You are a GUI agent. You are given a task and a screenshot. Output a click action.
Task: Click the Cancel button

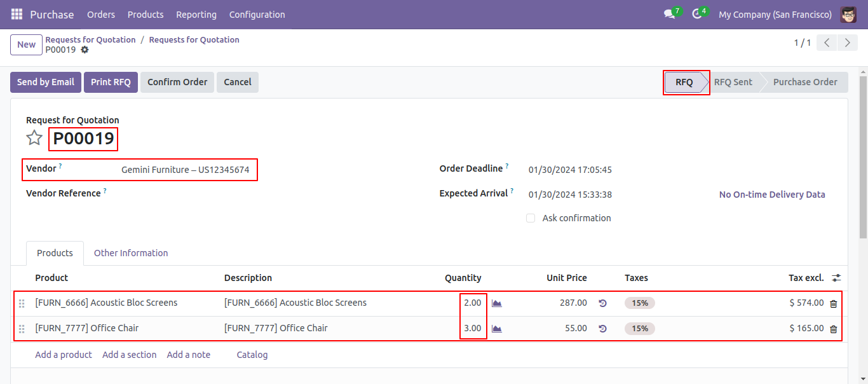(238, 82)
